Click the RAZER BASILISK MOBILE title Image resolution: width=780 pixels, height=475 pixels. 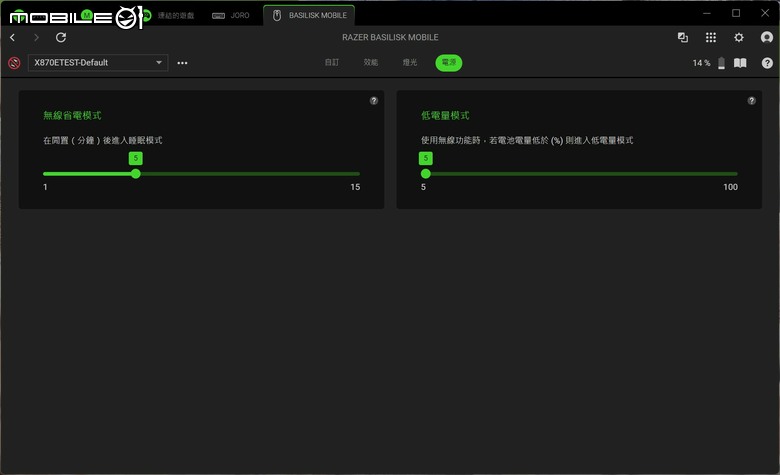pyautogui.click(x=390, y=37)
